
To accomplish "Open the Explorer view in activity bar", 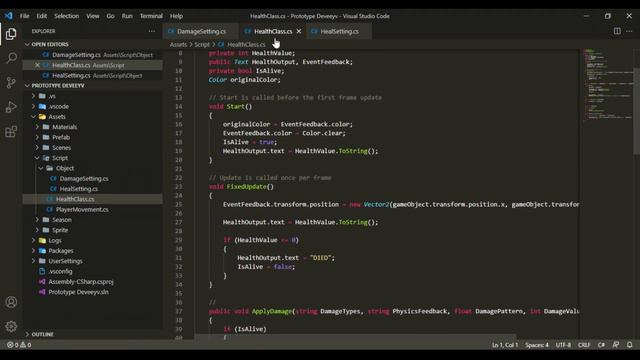I will pyautogui.click(x=11, y=34).
